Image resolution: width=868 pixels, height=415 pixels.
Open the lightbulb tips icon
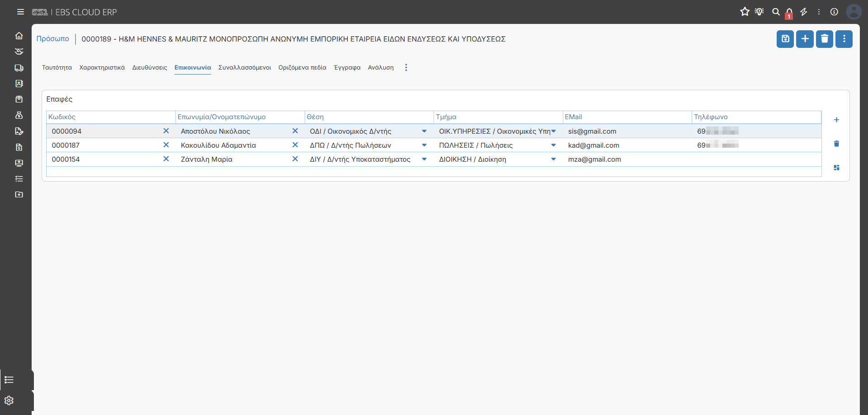click(759, 12)
